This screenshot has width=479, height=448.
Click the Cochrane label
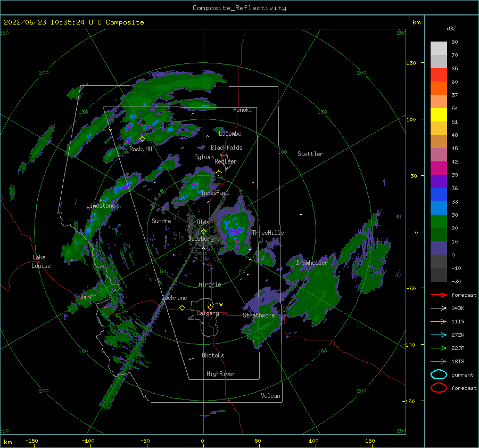[x=174, y=298]
